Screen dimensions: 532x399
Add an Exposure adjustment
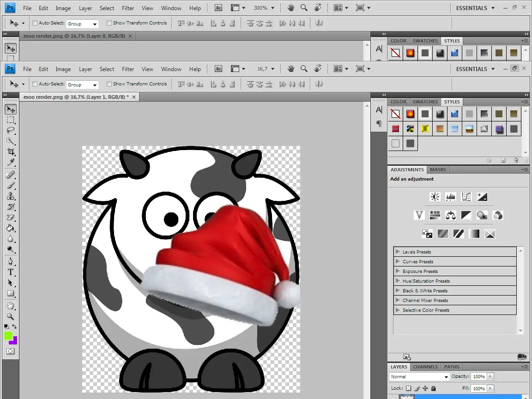click(482, 197)
